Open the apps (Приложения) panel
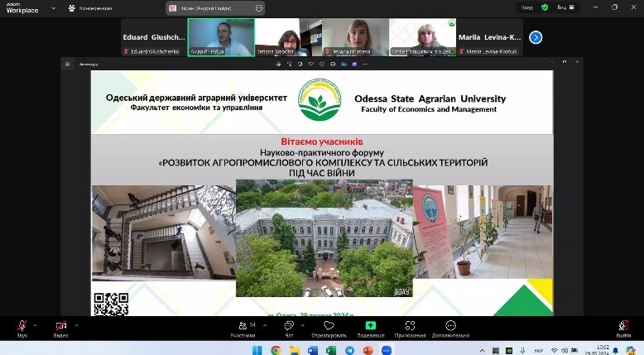The width and height of the screenshot is (644, 355). pos(410,326)
